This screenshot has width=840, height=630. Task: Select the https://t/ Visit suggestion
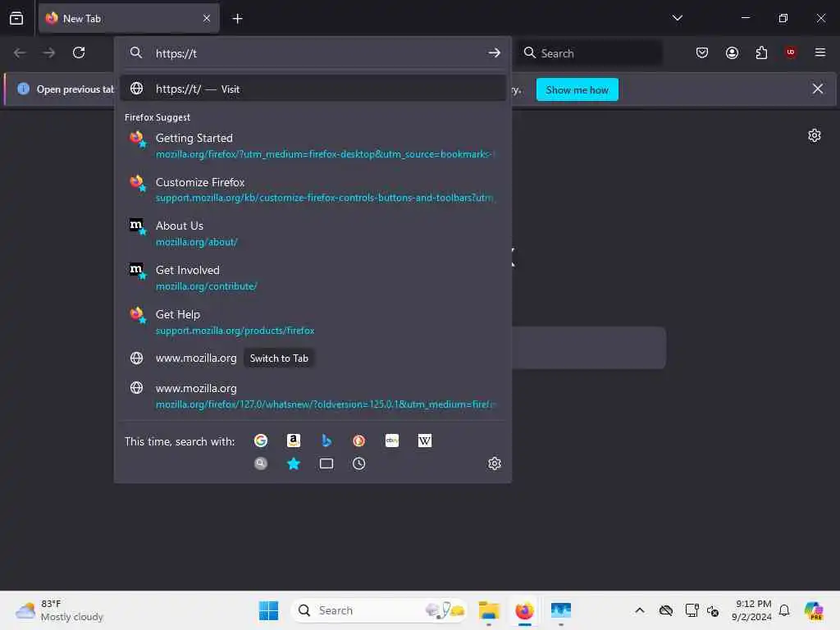[x=313, y=89]
